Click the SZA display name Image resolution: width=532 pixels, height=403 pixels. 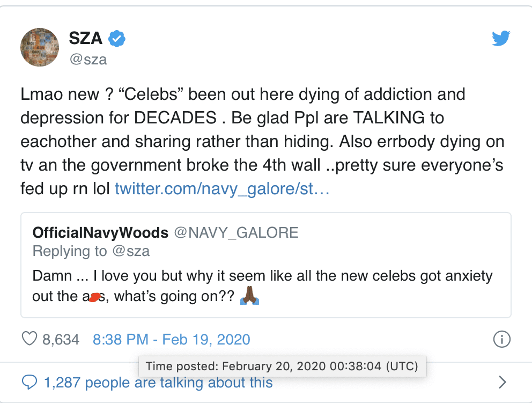(85, 38)
